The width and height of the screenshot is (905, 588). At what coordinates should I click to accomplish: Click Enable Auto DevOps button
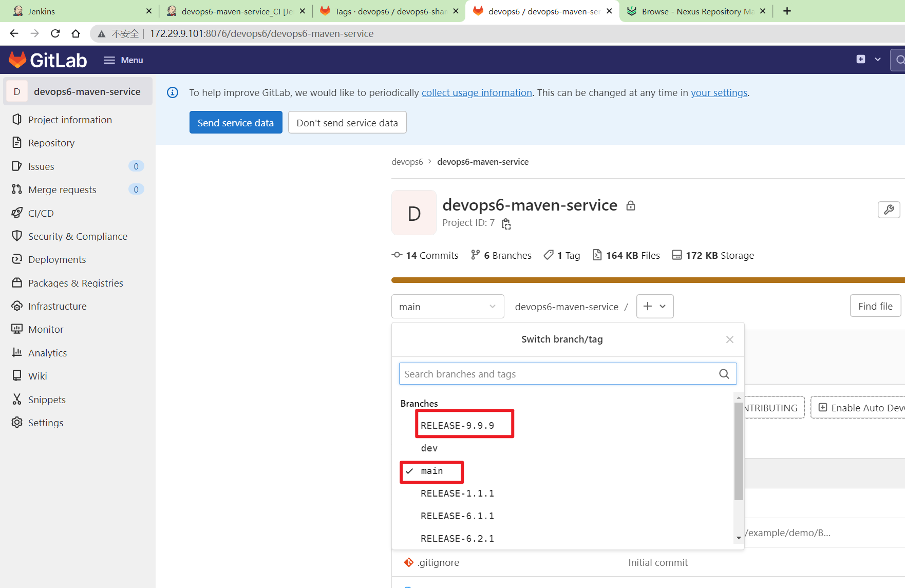858,407
